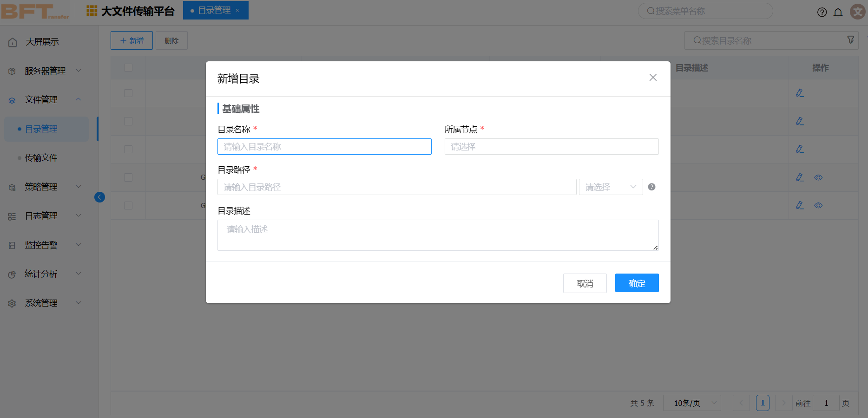Click the edit pencil icon in first row
Image resolution: width=868 pixels, height=418 pixels.
coord(800,93)
